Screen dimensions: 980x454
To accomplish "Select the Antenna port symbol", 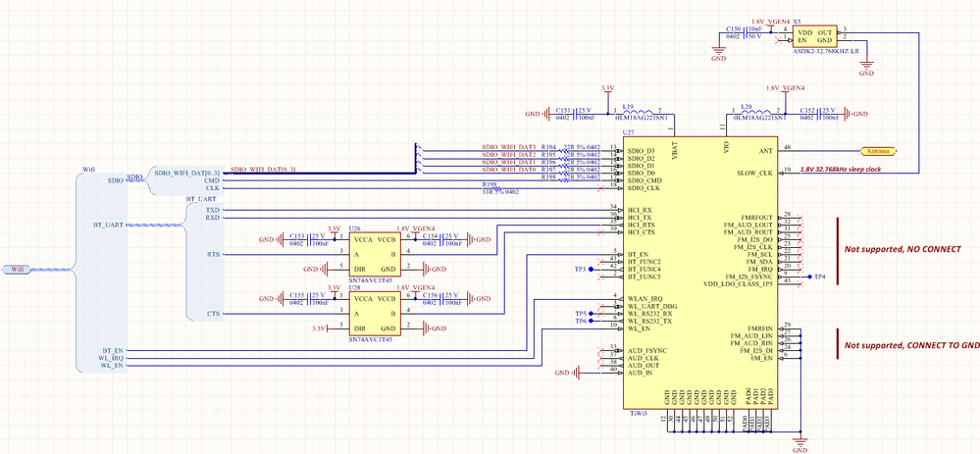I will (879, 151).
